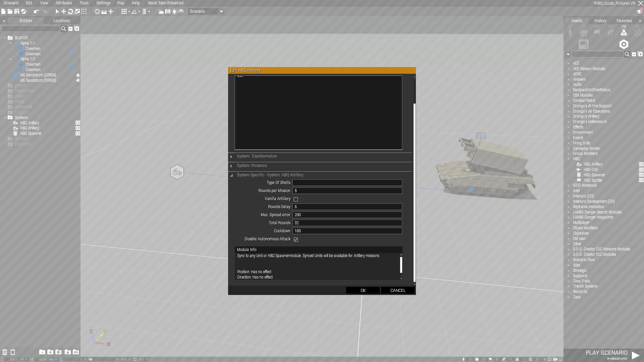
Task: Click the asset browser search magnifier
Action: 627,54
